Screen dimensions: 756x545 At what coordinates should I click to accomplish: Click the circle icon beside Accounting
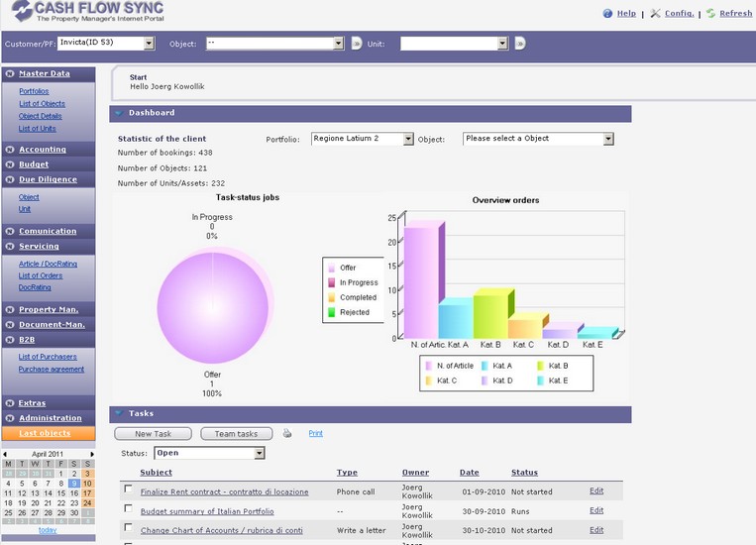[x=10, y=150]
